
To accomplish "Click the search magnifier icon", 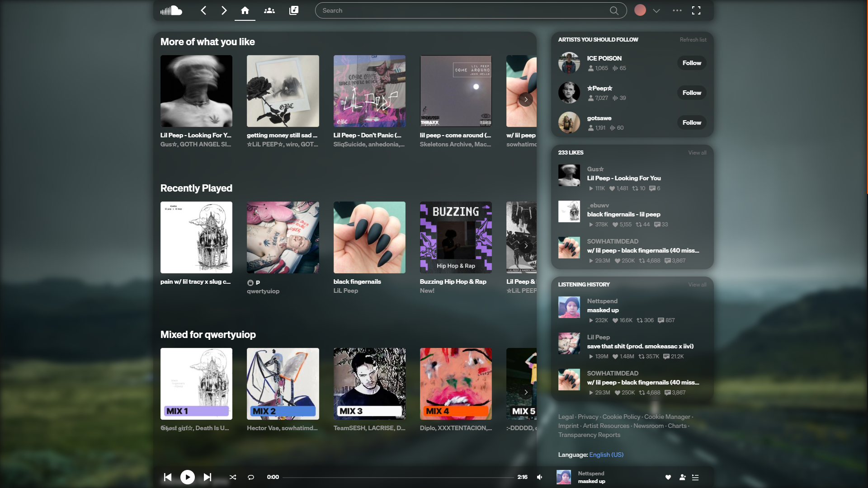I will (613, 10).
